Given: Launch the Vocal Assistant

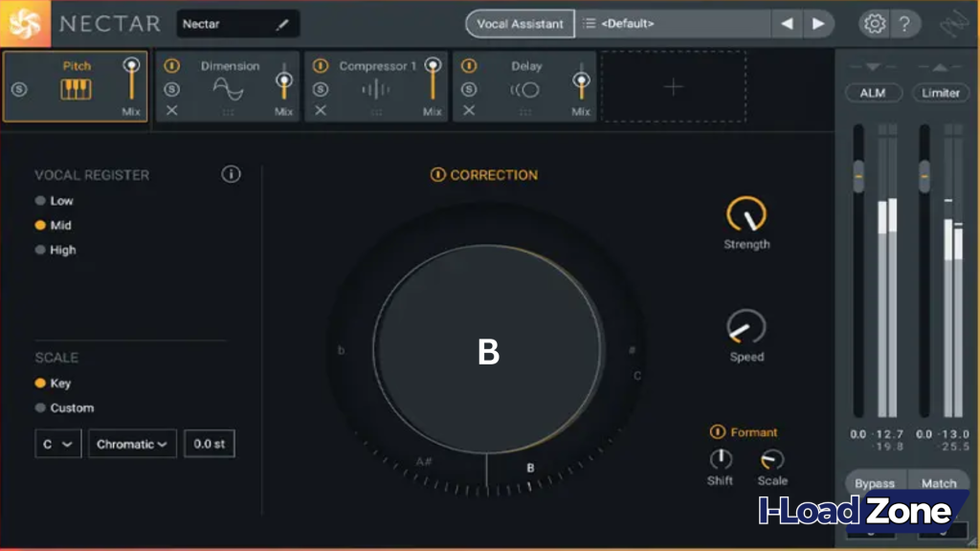Looking at the screenshot, I should (x=519, y=23).
